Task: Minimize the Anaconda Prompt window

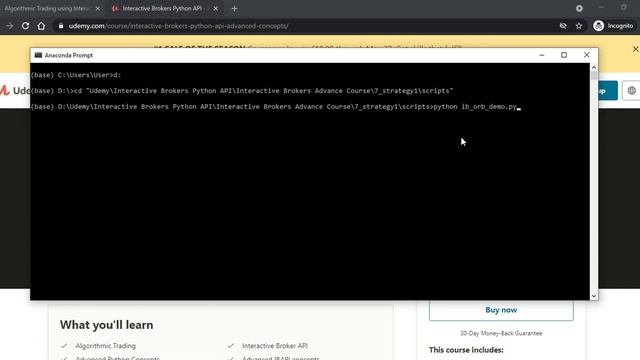Action: (x=542, y=55)
